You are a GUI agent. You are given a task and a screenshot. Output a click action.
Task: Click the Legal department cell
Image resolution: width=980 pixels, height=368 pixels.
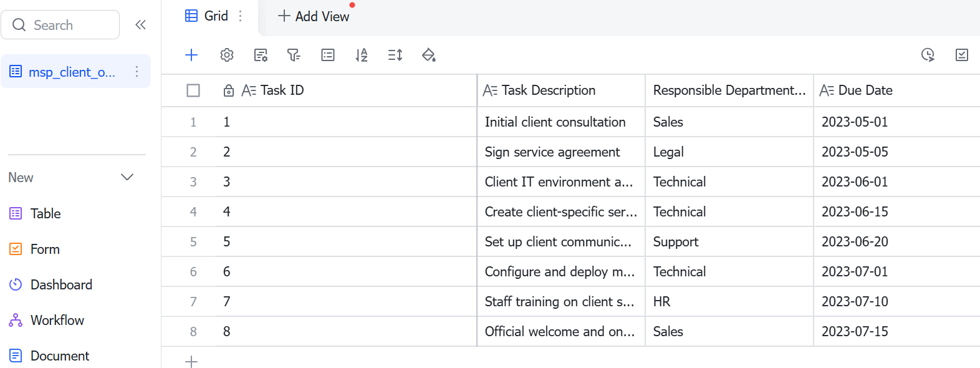(729, 152)
